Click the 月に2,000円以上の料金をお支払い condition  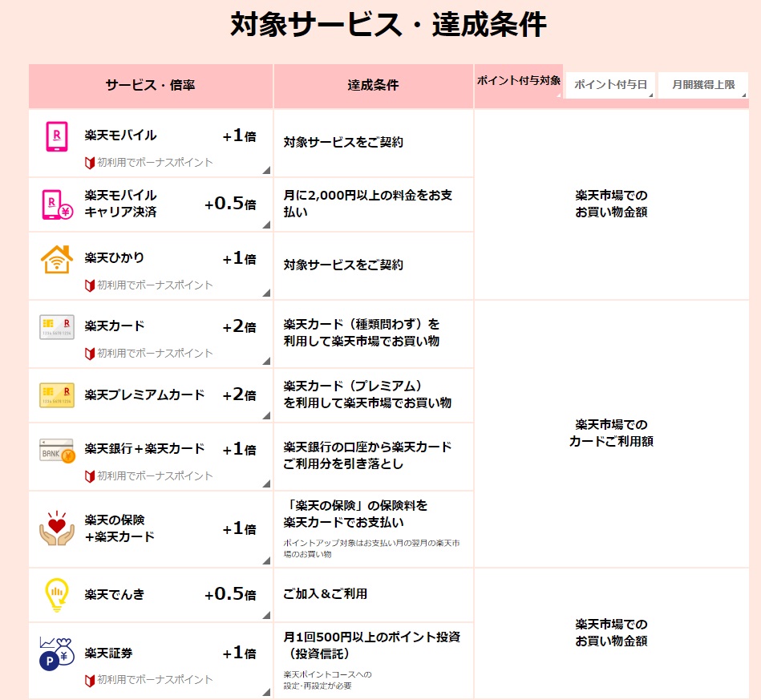coord(368,204)
